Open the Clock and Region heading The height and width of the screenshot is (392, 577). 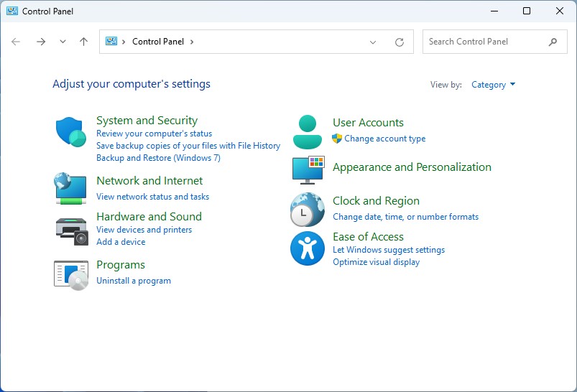click(x=376, y=201)
